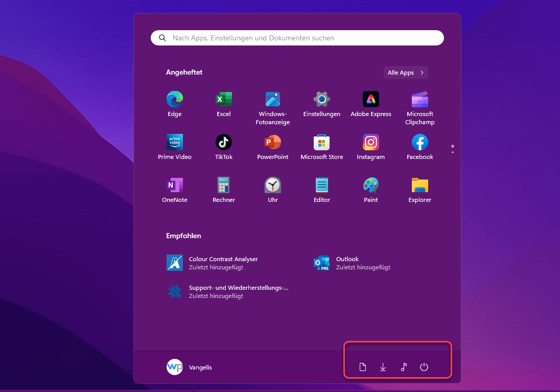Open the Uhr clock app
Screen dimensions: 560x392
(x=272, y=190)
